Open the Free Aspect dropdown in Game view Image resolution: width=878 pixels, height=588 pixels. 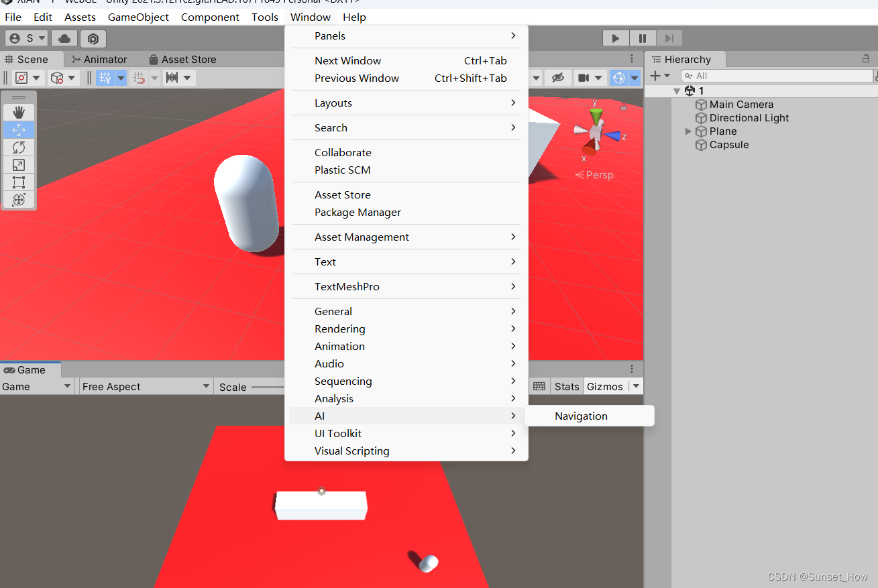coord(145,386)
